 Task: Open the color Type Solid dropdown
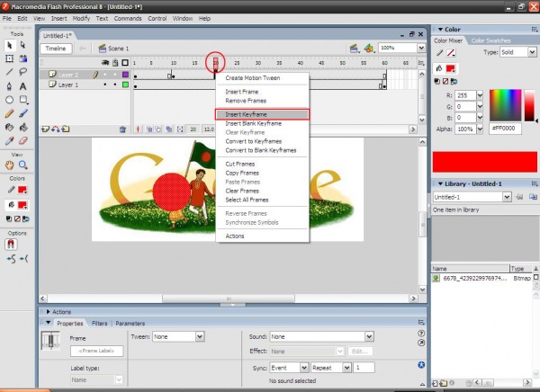coord(533,52)
